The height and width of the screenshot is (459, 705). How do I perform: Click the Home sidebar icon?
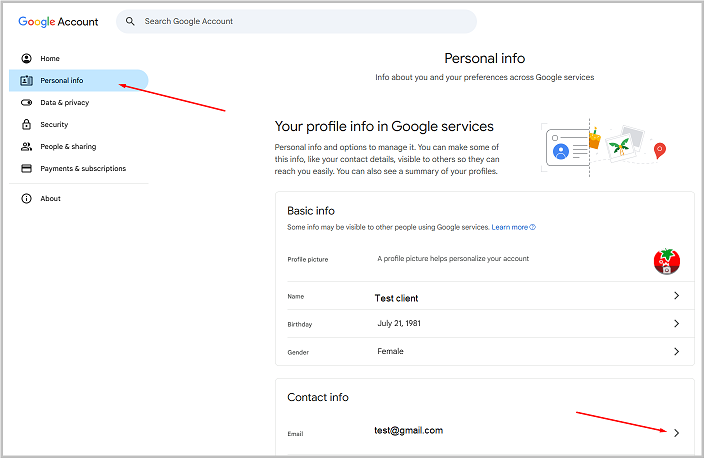[26, 58]
